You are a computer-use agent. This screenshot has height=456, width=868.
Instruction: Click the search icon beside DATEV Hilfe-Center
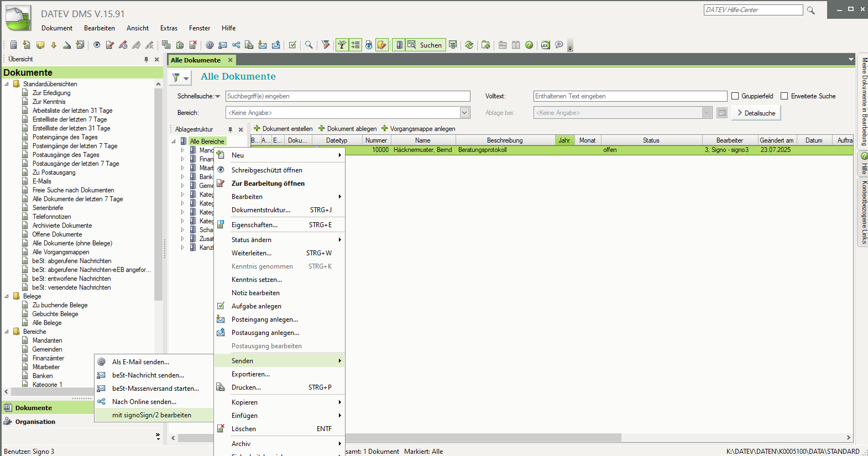point(811,10)
